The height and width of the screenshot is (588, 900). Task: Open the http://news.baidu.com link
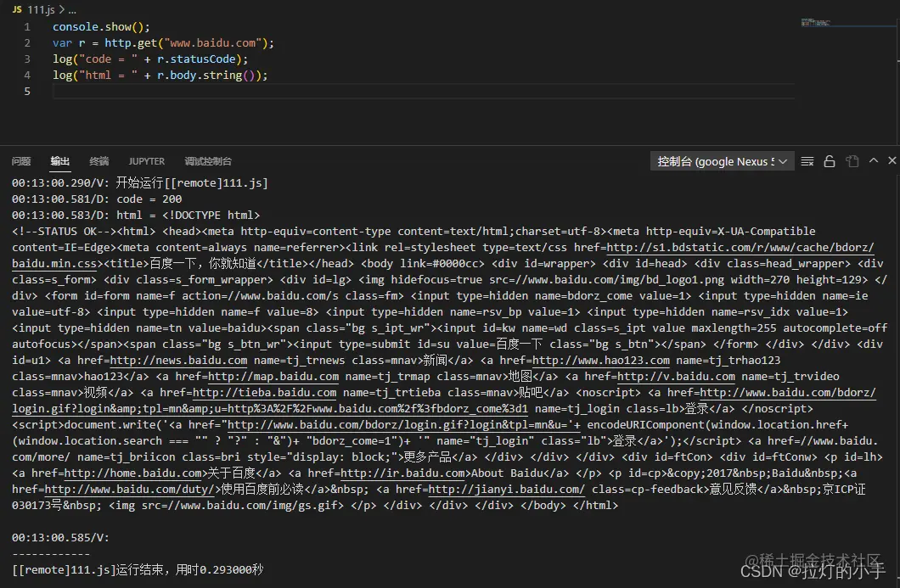[x=178, y=361]
